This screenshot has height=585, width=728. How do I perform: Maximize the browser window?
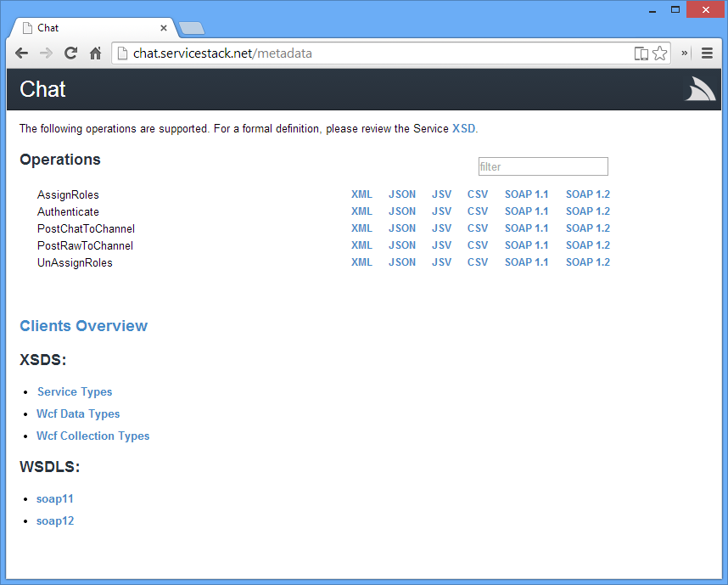click(675, 9)
